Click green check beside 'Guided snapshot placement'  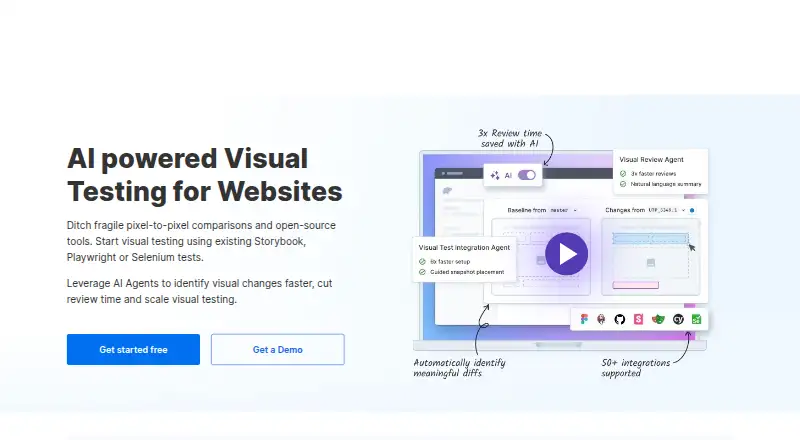(422, 272)
